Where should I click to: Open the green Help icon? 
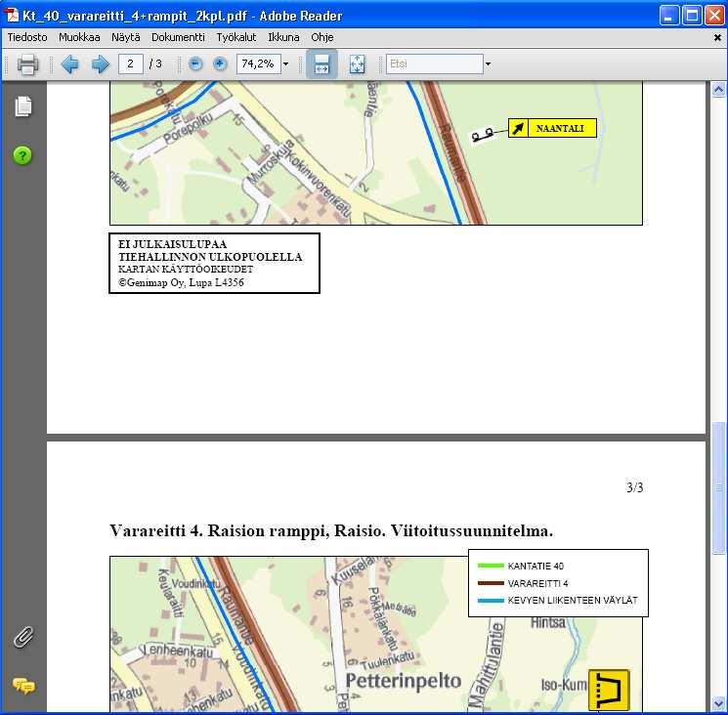pyautogui.click(x=22, y=155)
